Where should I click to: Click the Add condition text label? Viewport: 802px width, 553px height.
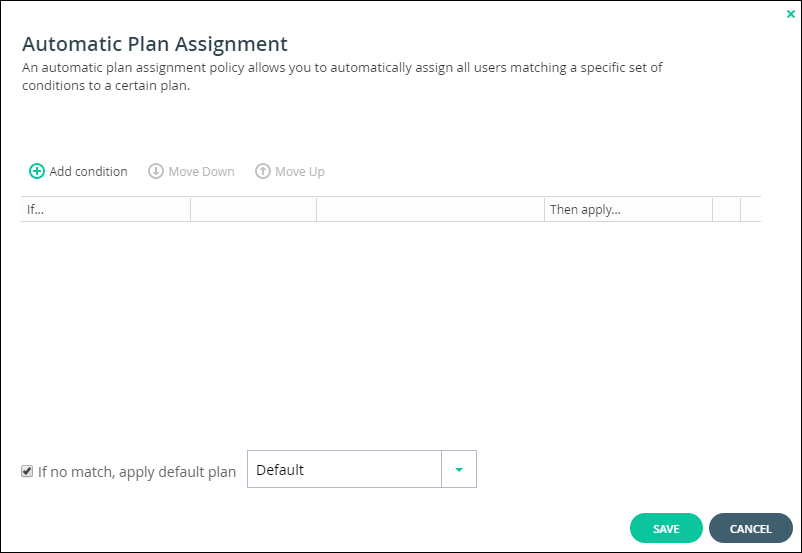click(x=88, y=171)
